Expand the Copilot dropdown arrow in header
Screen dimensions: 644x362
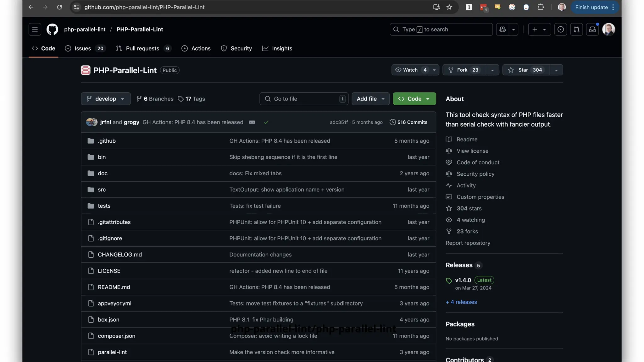click(x=514, y=29)
